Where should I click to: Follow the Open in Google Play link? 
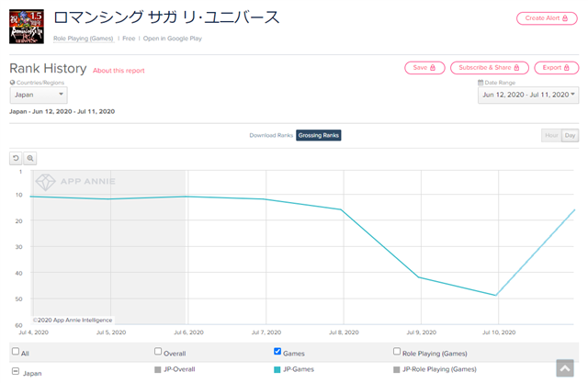173,39
